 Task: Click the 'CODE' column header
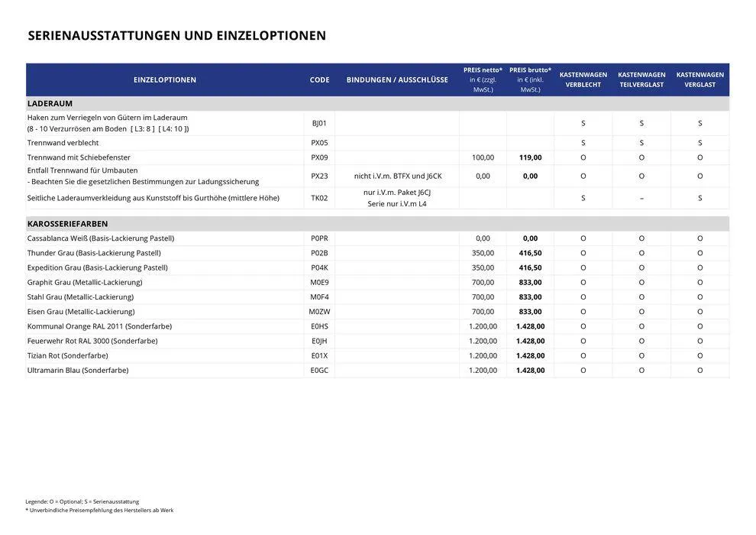tap(319, 80)
